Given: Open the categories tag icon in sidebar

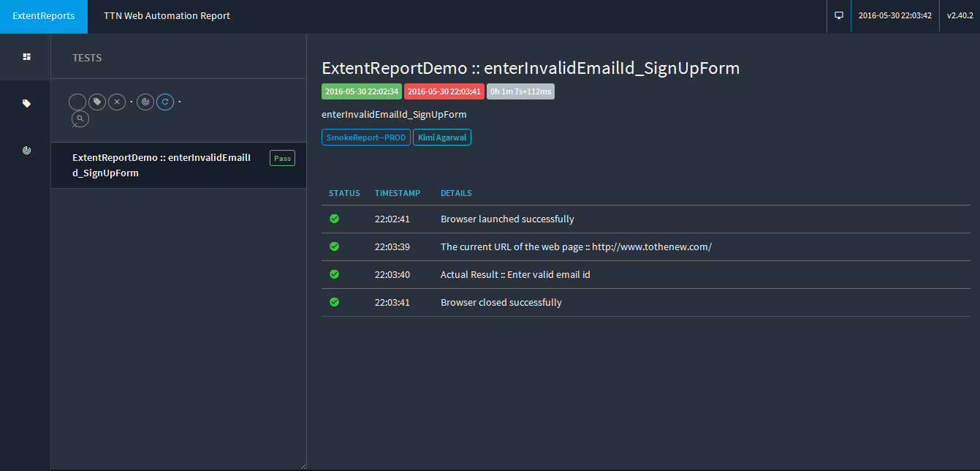Looking at the screenshot, I should point(26,103).
